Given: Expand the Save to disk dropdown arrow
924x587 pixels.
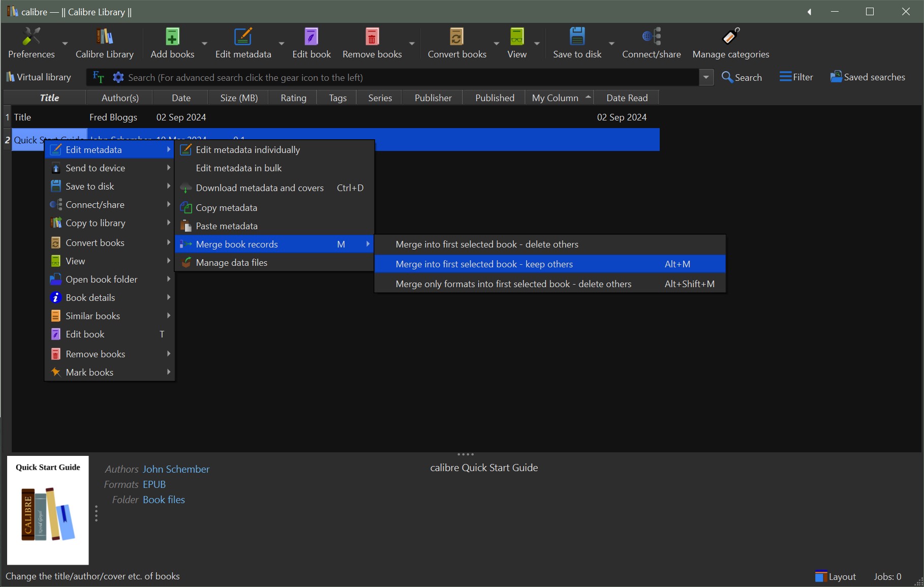Looking at the screenshot, I should [611, 44].
